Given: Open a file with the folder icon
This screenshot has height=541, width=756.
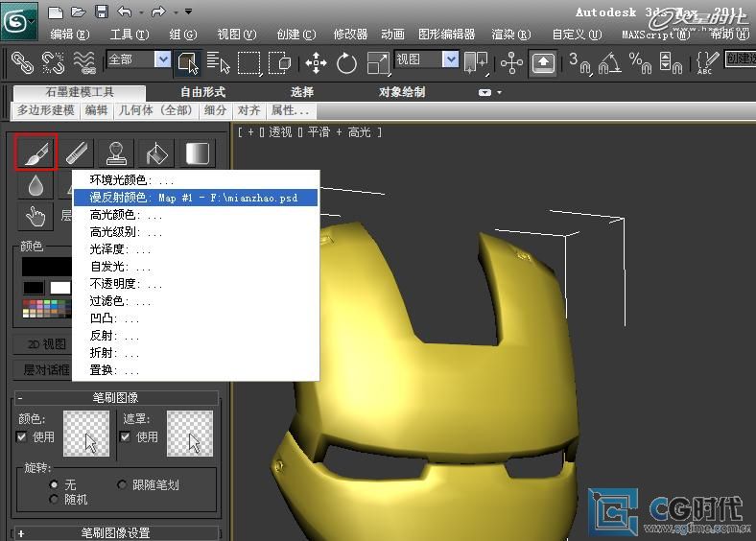Looking at the screenshot, I should click(78, 12).
